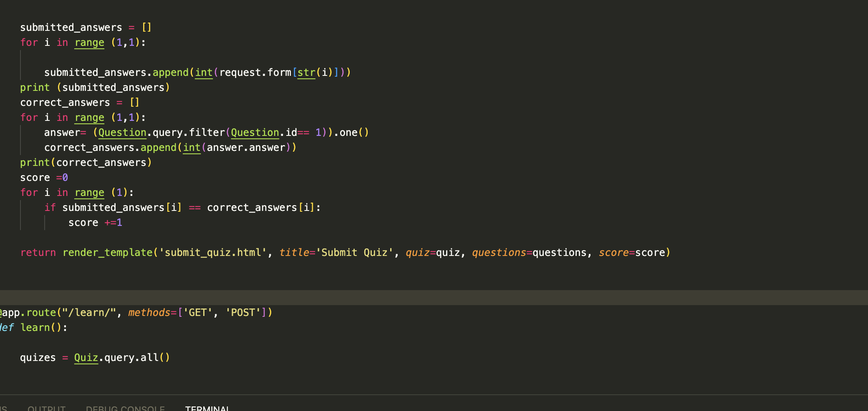Click '.one()' at end of answer line

(x=351, y=133)
